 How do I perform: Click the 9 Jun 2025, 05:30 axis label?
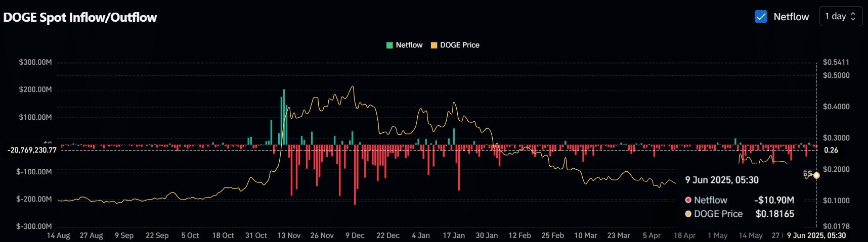pos(816,235)
